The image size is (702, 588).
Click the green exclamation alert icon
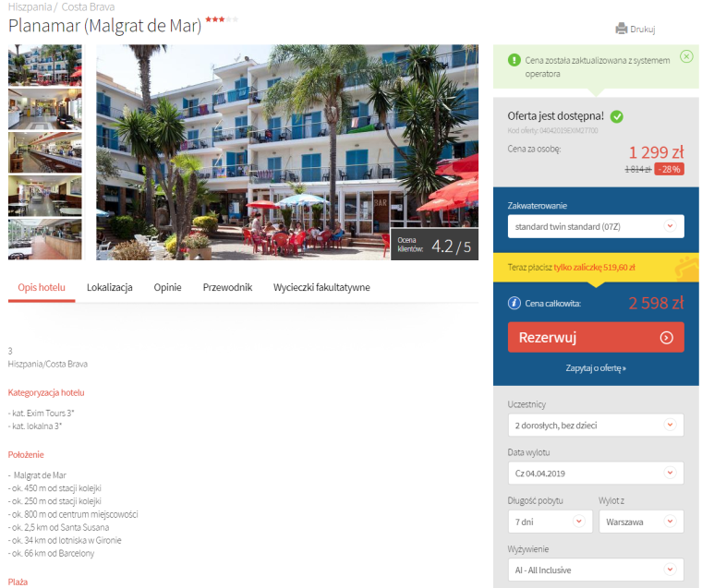[514, 60]
